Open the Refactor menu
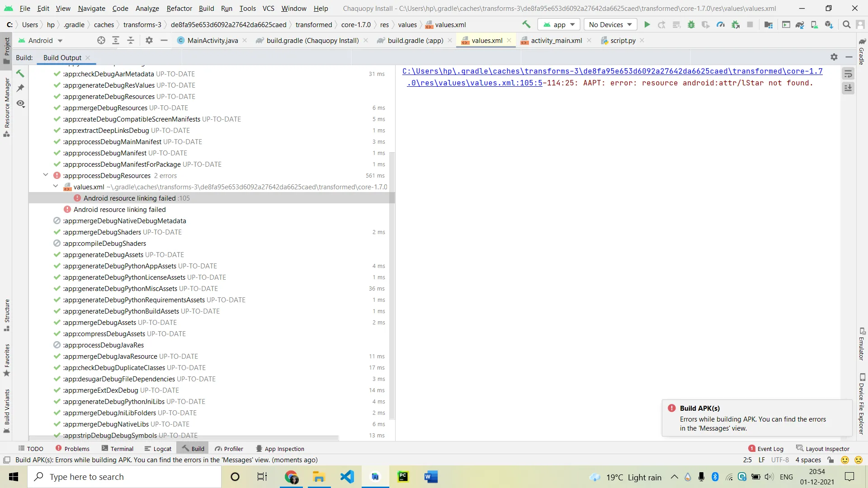Image resolution: width=868 pixels, height=488 pixels. pos(179,8)
